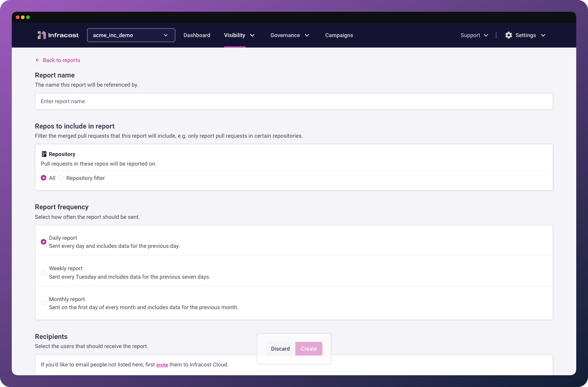Choose the Repository filter option
Viewport: 588px width, 387px height.
pyautogui.click(x=61, y=178)
